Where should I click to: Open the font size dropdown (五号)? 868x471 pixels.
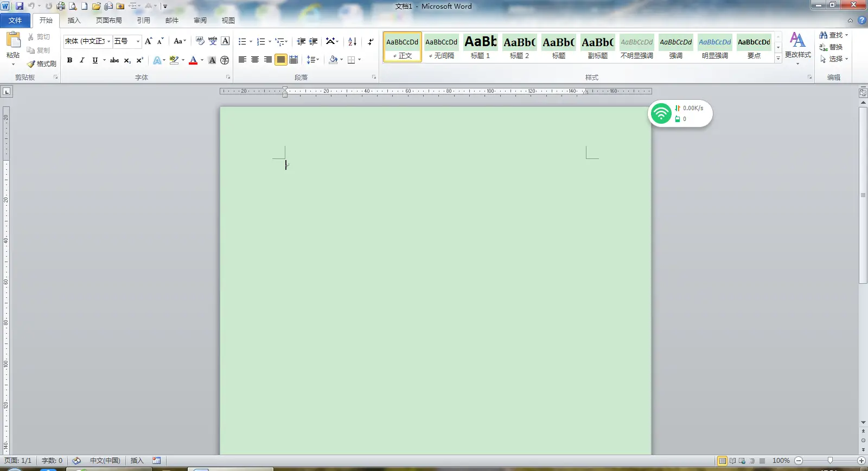click(138, 41)
